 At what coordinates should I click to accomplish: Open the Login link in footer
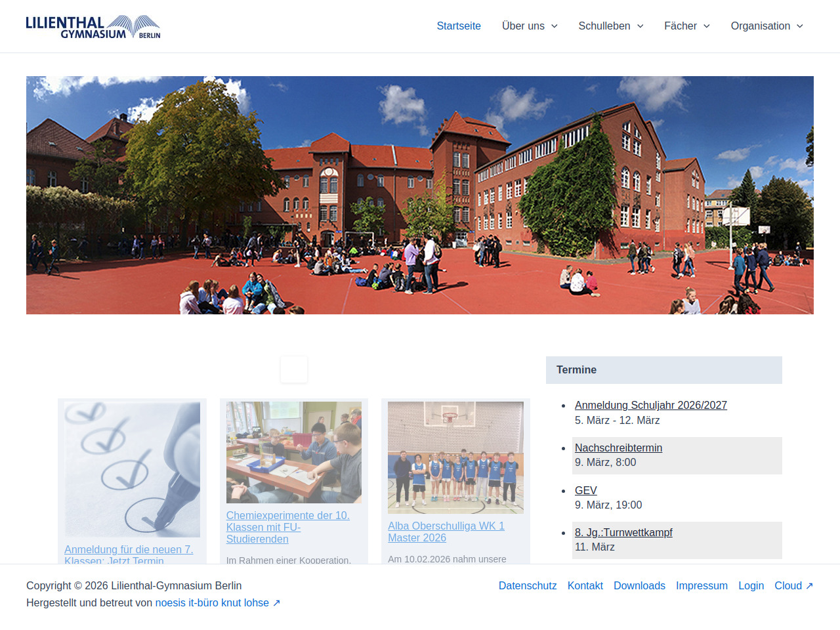click(x=751, y=585)
